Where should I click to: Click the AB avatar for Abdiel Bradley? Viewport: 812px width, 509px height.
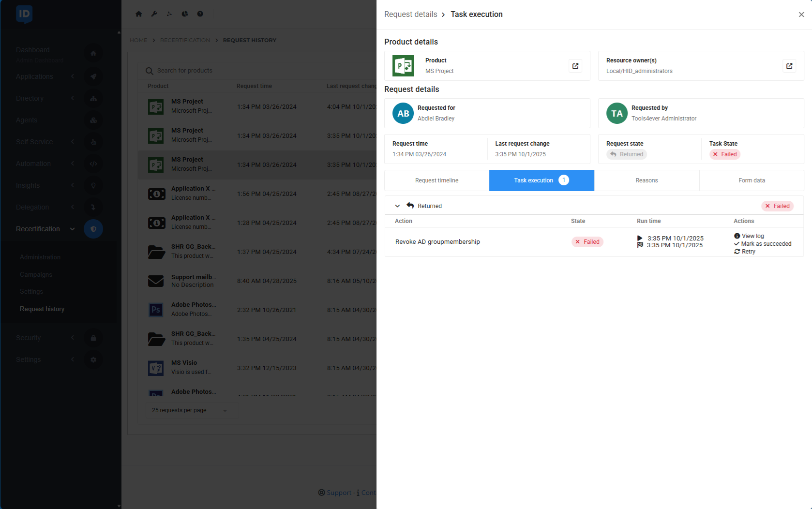click(x=403, y=113)
